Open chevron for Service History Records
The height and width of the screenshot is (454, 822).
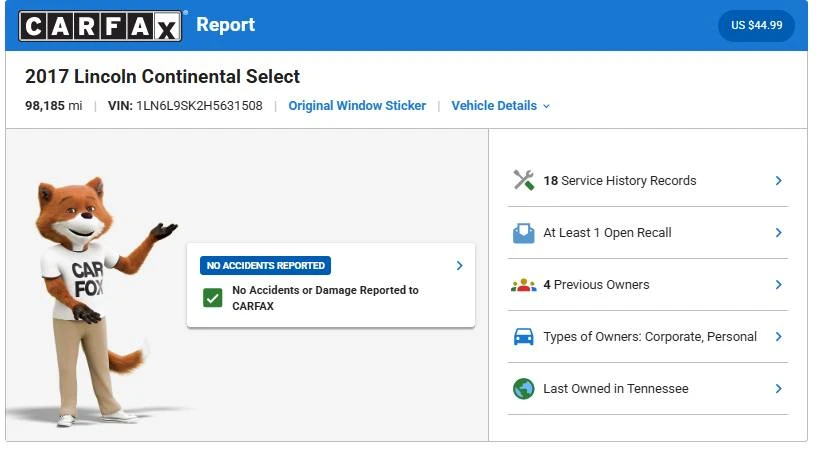(x=778, y=180)
